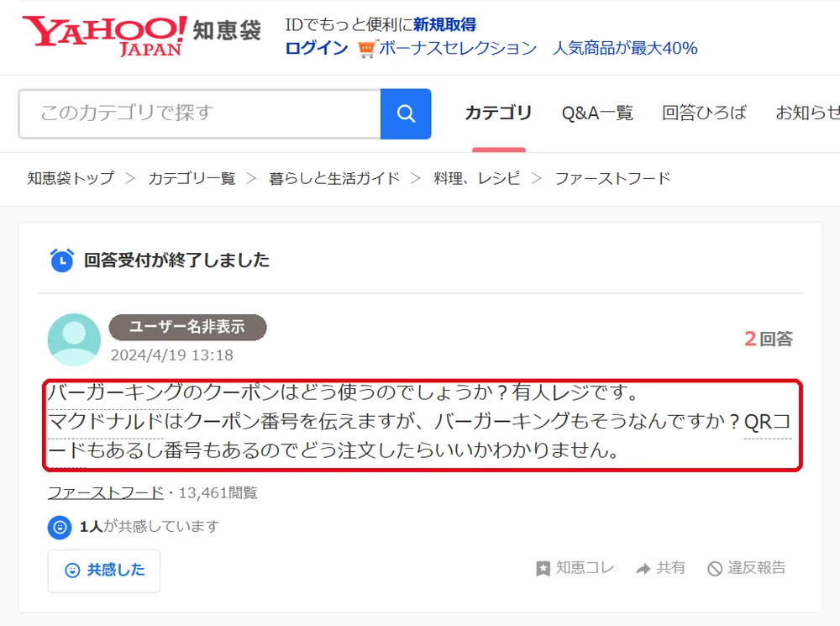Click the 2024/4/19 13:18 timestamp
Image resolution: width=840 pixels, height=626 pixels.
point(172,355)
